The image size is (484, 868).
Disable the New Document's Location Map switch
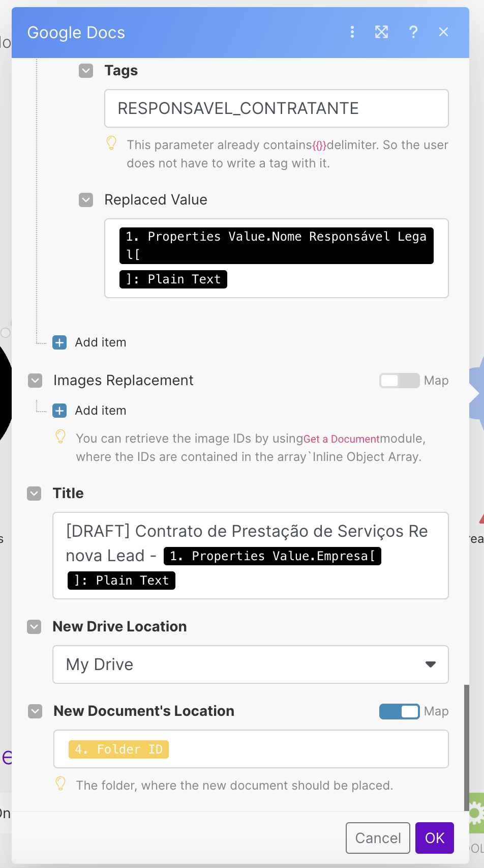pyautogui.click(x=399, y=711)
